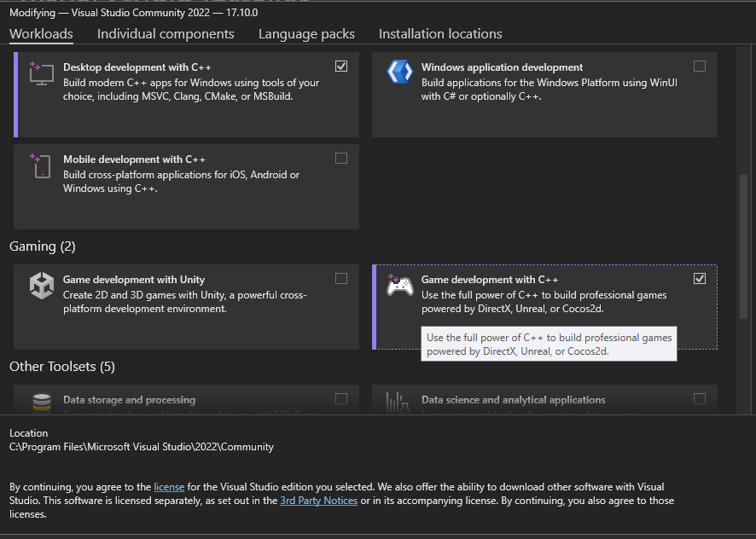Switch to Individual components tab

(x=166, y=34)
